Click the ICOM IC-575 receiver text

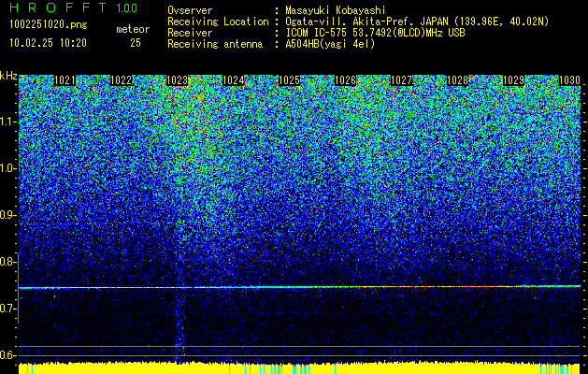click(375, 33)
